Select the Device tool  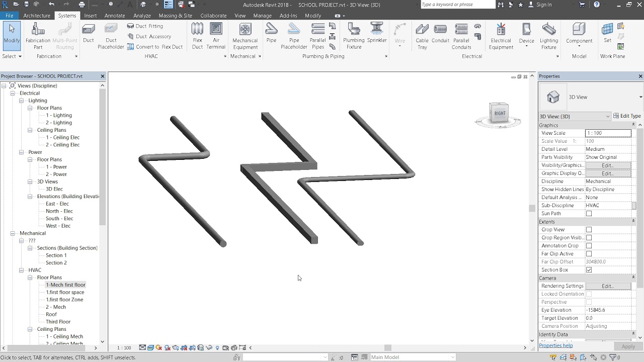526,36
